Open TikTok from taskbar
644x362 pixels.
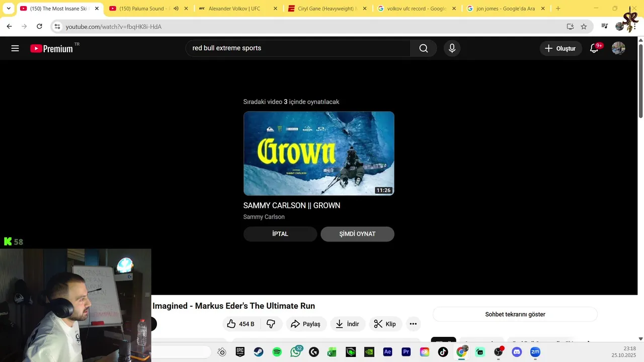point(443,352)
